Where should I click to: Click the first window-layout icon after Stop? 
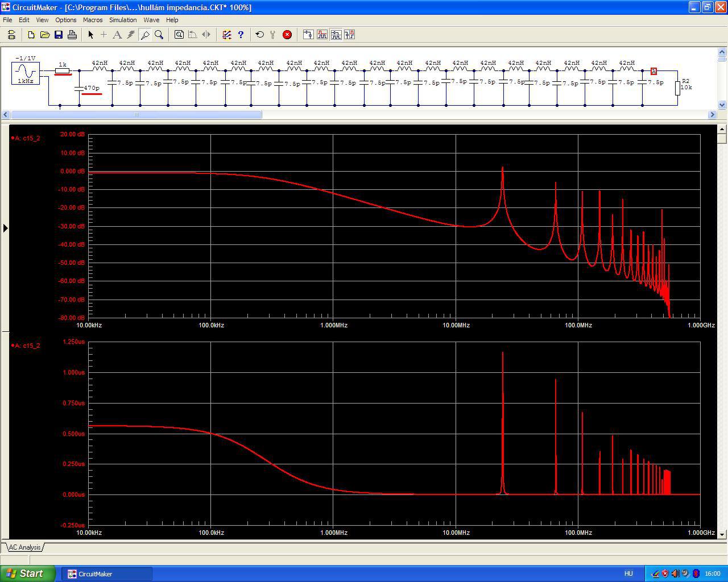pyautogui.click(x=308, y=35)
